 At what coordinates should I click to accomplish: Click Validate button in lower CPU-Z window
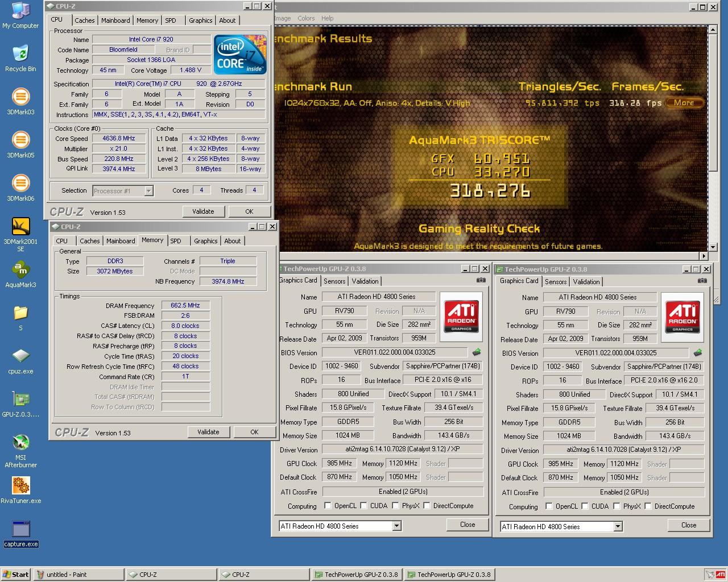point(208,432)
